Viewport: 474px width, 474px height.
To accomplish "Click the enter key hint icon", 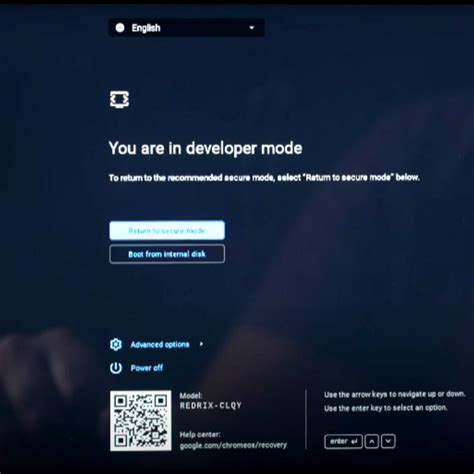I will click(x=343, y=442).
